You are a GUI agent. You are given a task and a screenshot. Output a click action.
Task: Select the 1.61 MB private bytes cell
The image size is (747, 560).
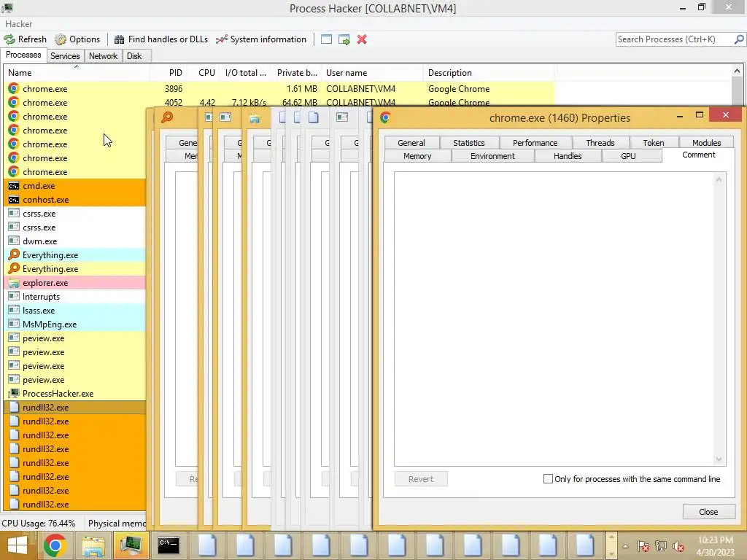tap(301, 88)
